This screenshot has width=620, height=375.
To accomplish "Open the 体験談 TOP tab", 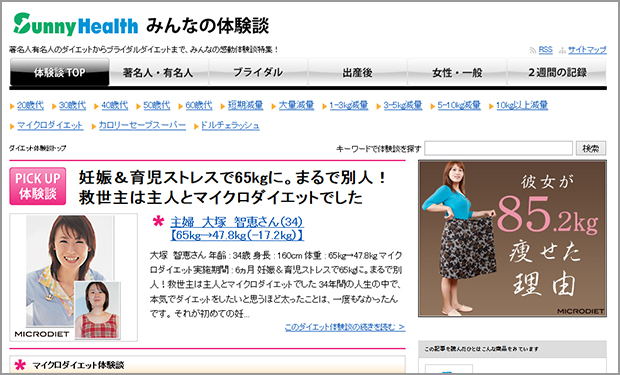I will coord(59,72).
